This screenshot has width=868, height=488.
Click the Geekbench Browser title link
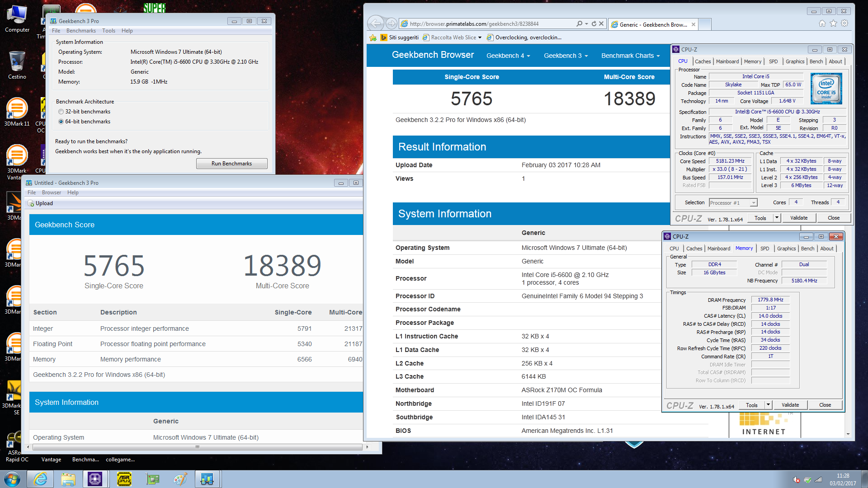tap(433, 55)
